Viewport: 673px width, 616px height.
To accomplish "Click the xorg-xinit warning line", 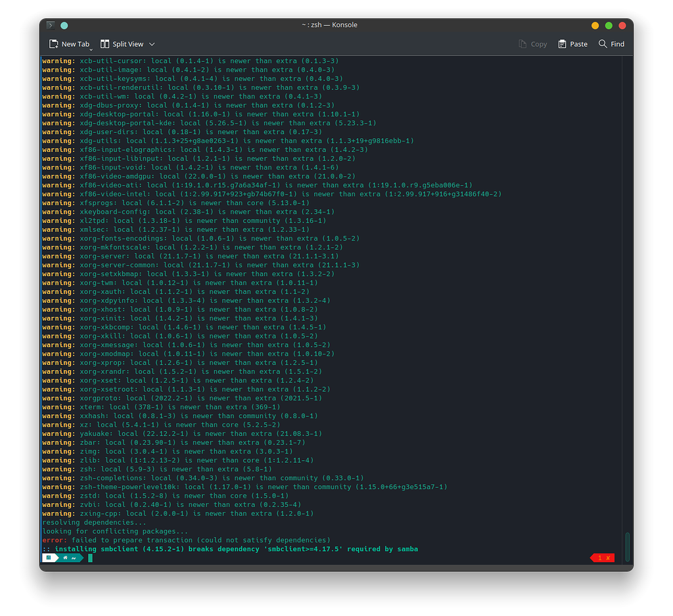I will (x=180, y=318).
